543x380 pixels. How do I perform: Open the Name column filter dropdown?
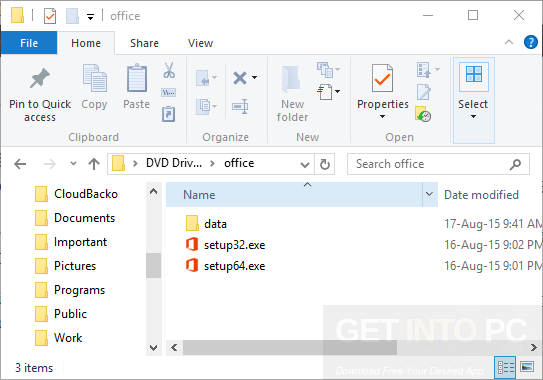pyautogui.click(x=429, y=194)
